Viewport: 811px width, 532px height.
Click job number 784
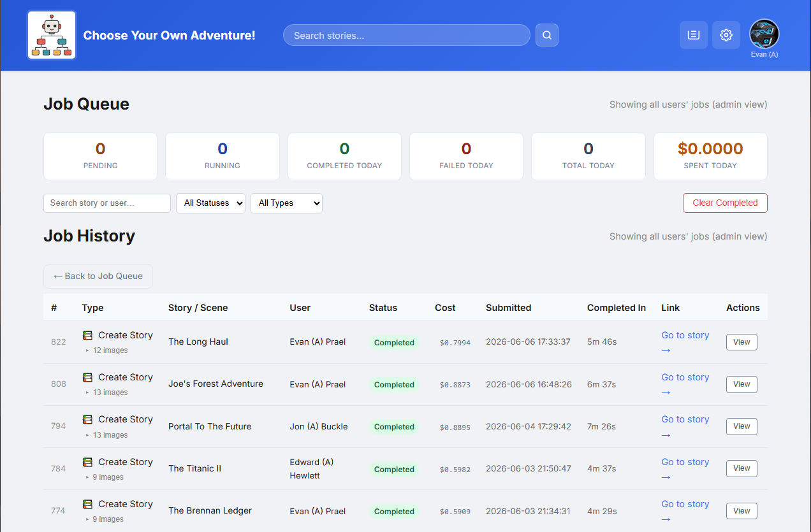pyautogui.click(x=58, y=468)
